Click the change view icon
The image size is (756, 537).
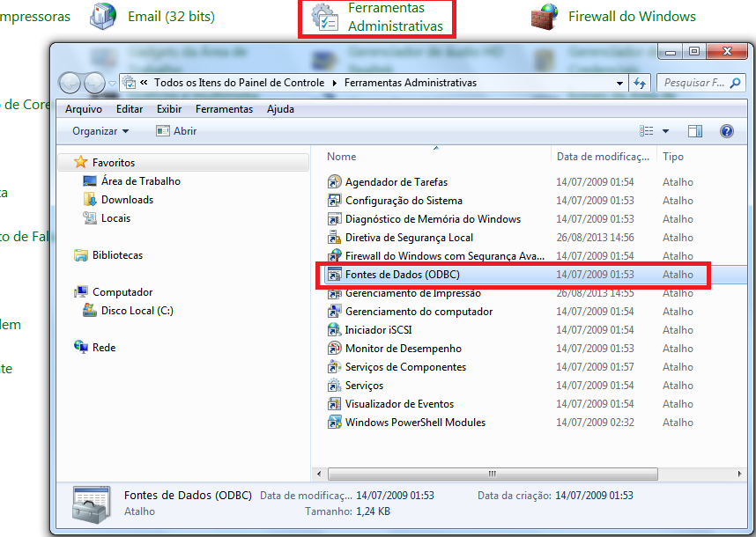[647, 131]
